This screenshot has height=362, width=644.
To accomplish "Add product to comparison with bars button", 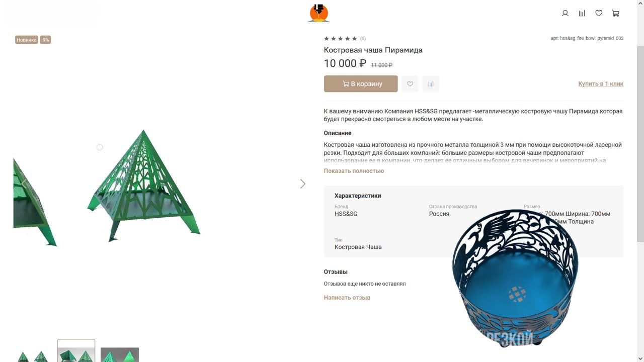I will [x=431, y=84].
